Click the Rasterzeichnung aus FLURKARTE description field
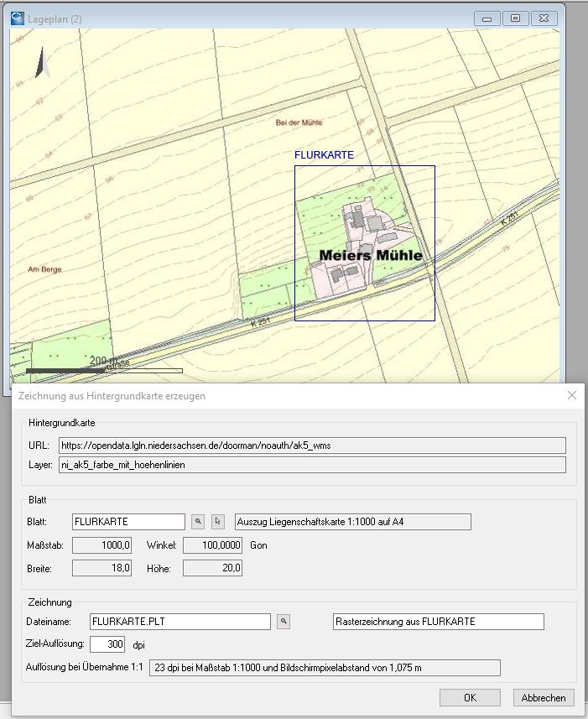The image size is (588, 719). (439, 622)
